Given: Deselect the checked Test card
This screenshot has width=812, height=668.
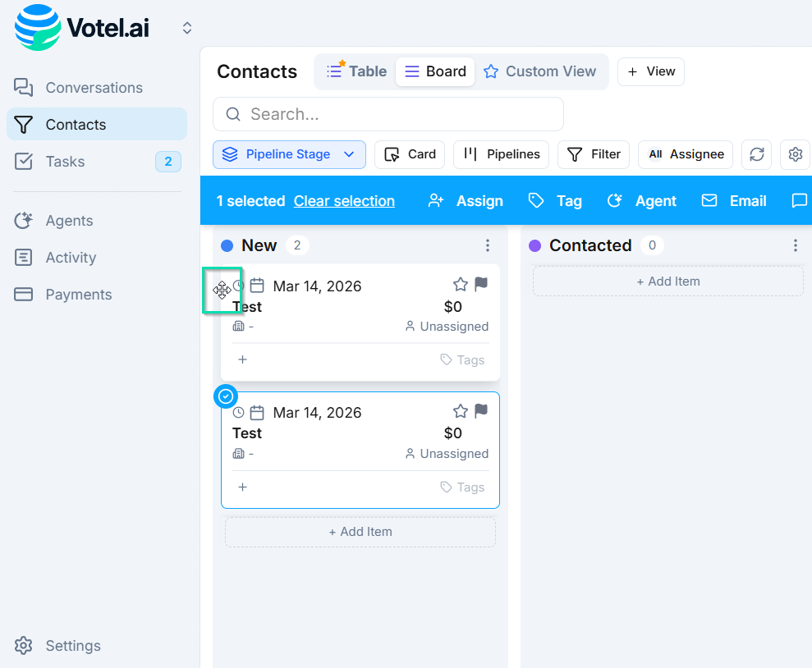Looking at the screenshot, I should [x=226, y=396].
